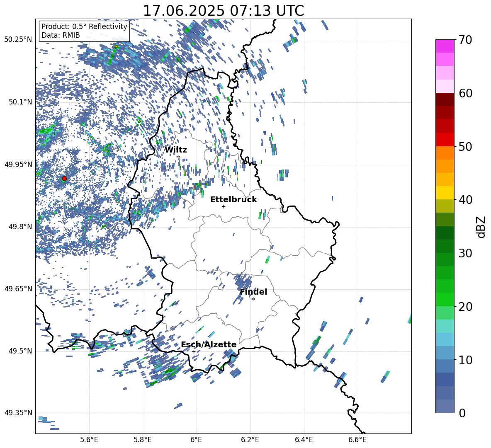
Task: Click the 0 colorbar tick label
Action: tap(462, 413)
